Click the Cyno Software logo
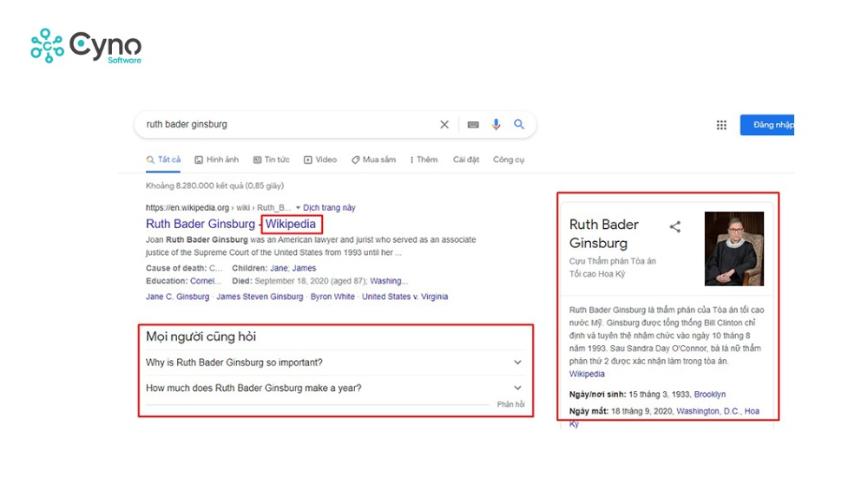Viewport: 868px width, 477px height. pyautogui.click(x=85, y=47)
